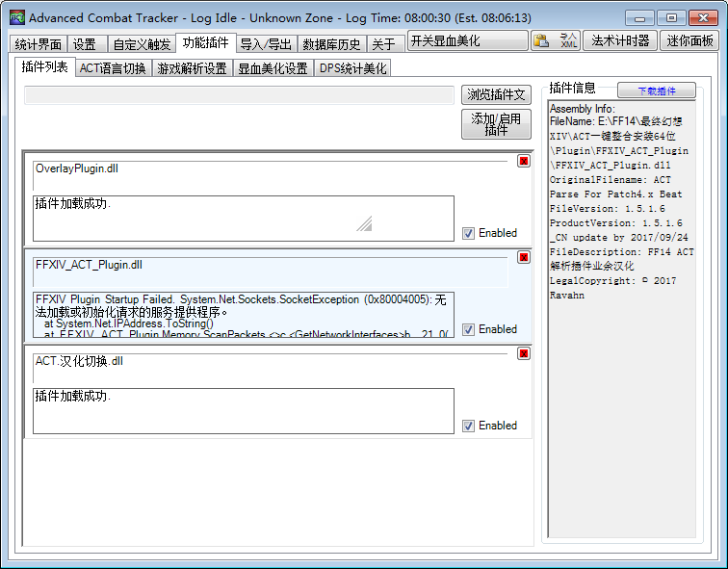Open the 导入/导出 tab
The height and width of the screenshot is (569, 728).
pyautogui.click(x=267, y=44)
